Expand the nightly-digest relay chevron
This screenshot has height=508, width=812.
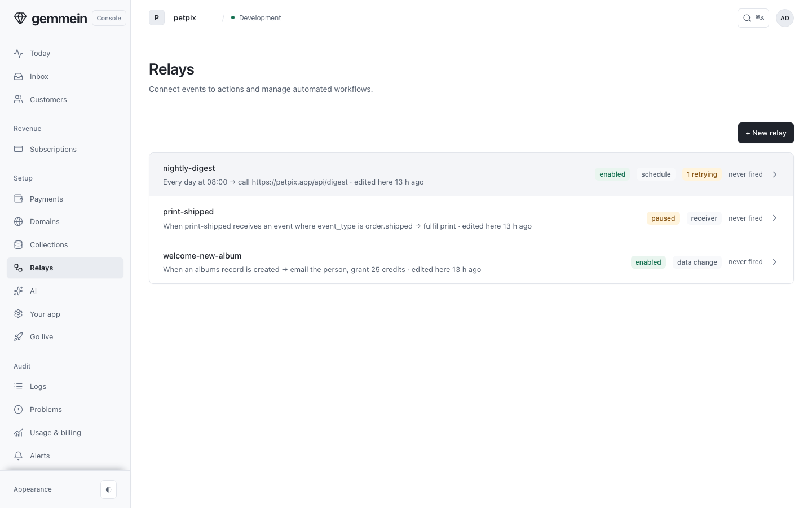point(775,174)
